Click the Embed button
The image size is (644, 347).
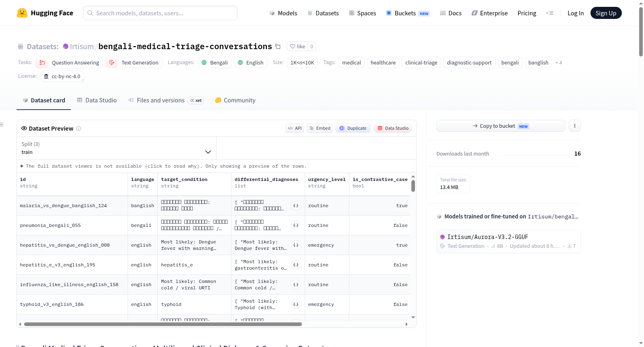[320, 128]
